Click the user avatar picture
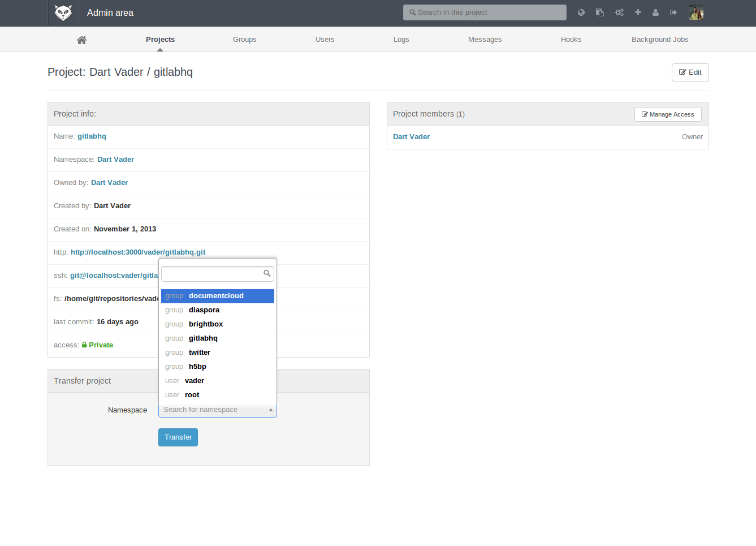Screen dimensions: 756x546 [695, 12]
